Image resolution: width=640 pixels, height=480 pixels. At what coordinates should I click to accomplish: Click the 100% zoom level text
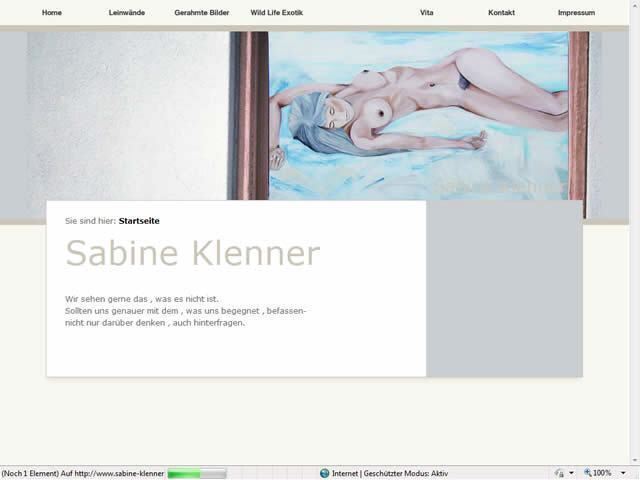click(x=602, y=473)
